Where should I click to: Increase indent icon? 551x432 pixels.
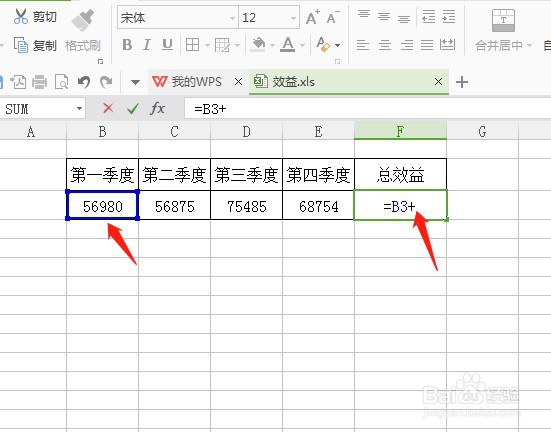pyautogui.click(x=449, y=16)
